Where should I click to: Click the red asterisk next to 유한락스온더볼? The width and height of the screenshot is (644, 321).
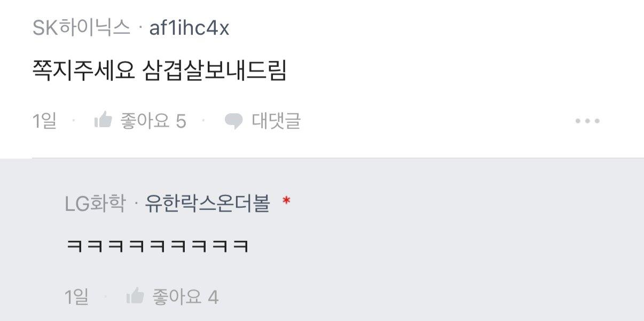pyautogui.click(x=286, y=201)
